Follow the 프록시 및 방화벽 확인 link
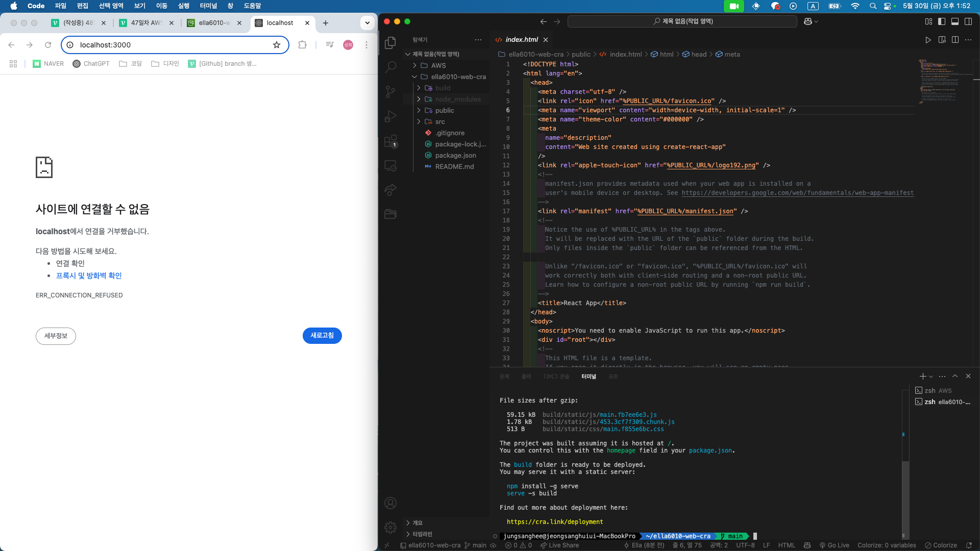The width and height of the screenshot is (980, 551). 89,275
